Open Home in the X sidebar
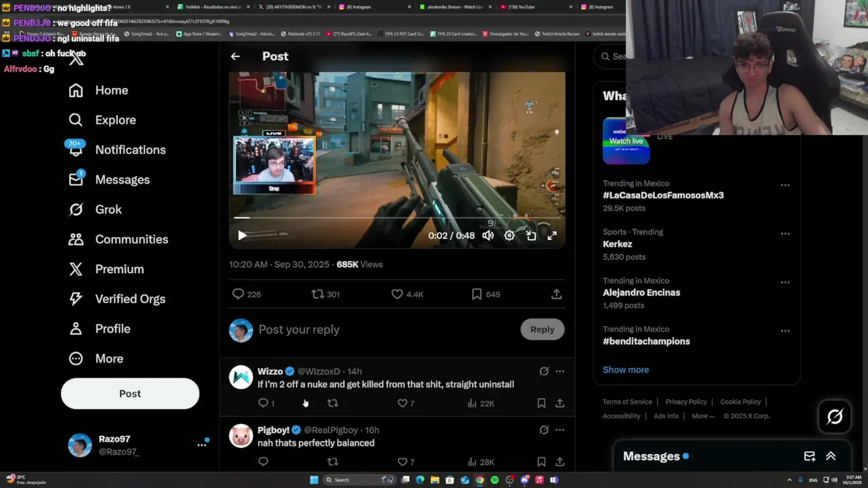Screen dimensions: 868x488 (98, 90)
